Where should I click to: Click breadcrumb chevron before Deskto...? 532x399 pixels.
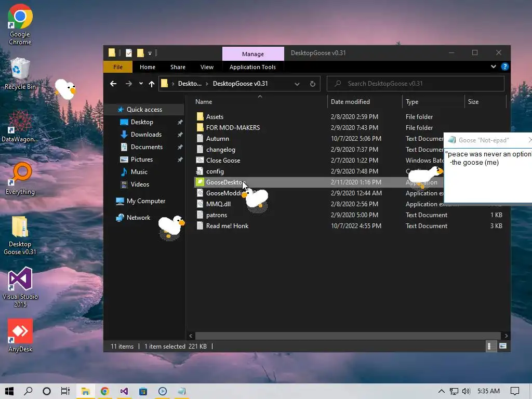click(172, 84)
